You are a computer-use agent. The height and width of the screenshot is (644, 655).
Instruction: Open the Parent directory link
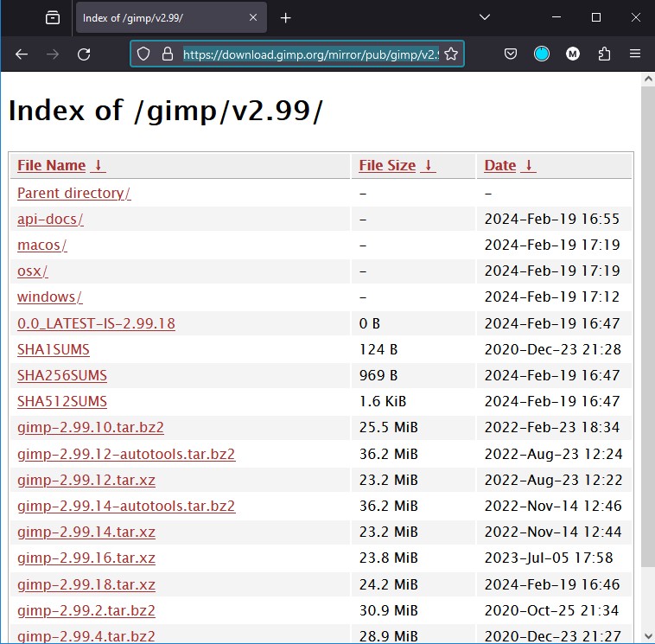pos(74,193)
